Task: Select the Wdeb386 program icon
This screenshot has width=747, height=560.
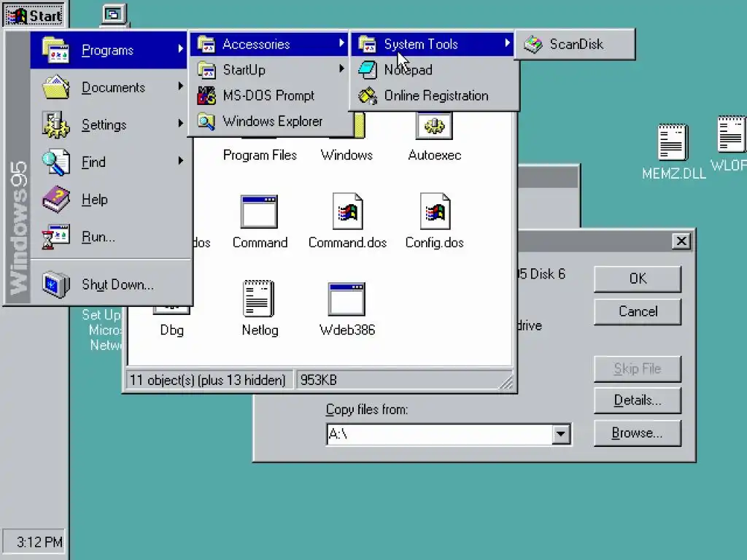Action: [347, 300]
